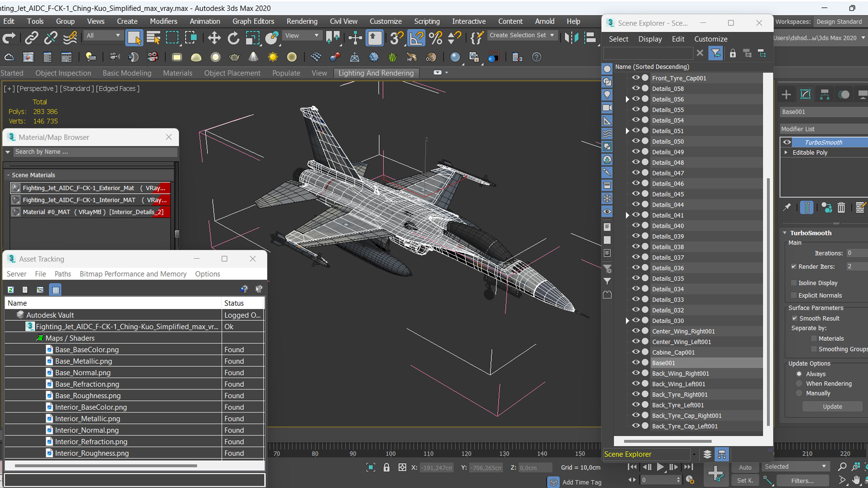The image size is (868, 488).
Task: Click the Mirror tool icon
Action: tap(571, 38)
